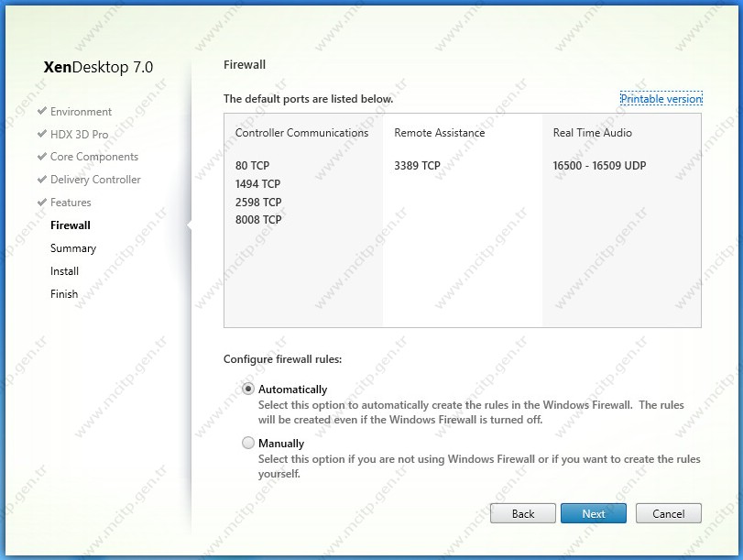Click the 2598 TCP port entry
This screenshot has width=743, height=560.
258,202
